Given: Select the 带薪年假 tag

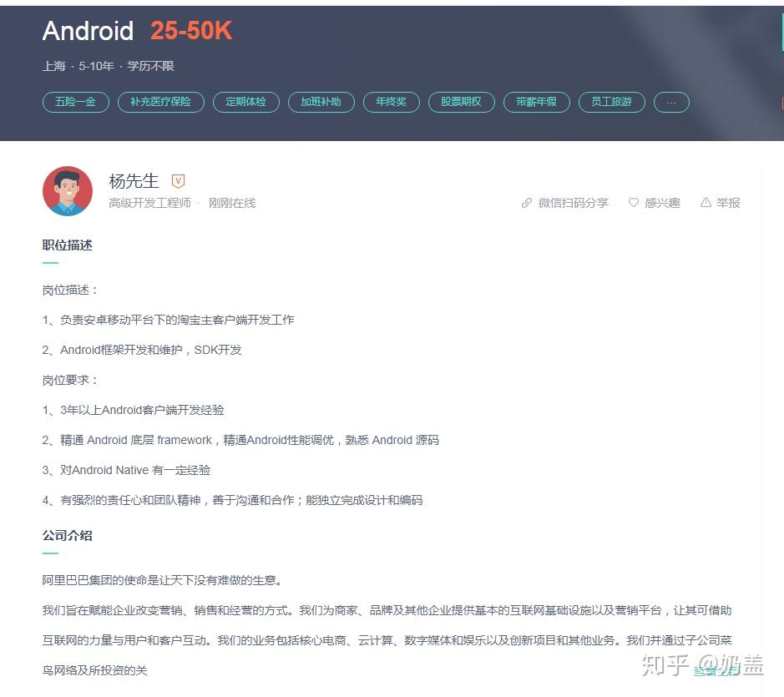Looking at the screenshot, I should pyautogui.click(x=537, y=102).
